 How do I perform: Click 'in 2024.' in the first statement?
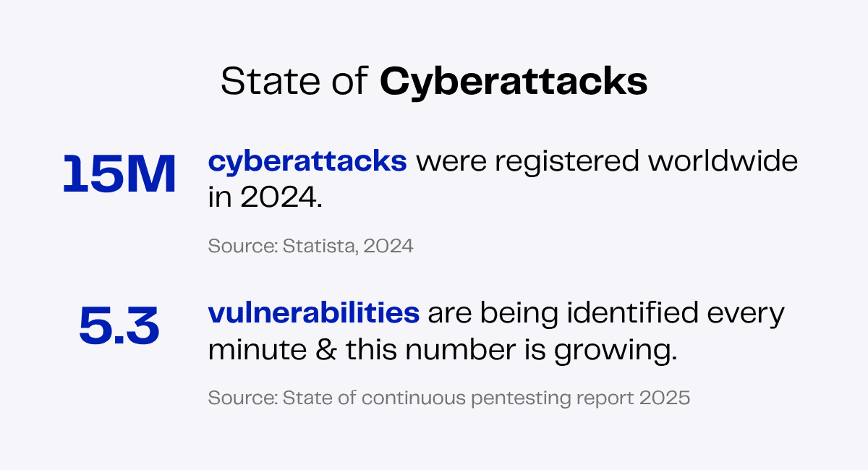tap(265, 197)
